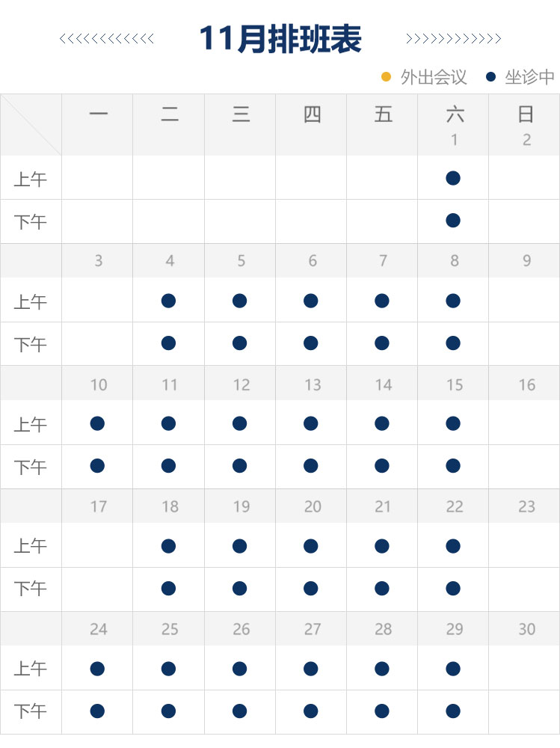This screenshot has height=748, width=560.
Task: Pick Wednesday 19 morning shift dot
Action: 239,546
